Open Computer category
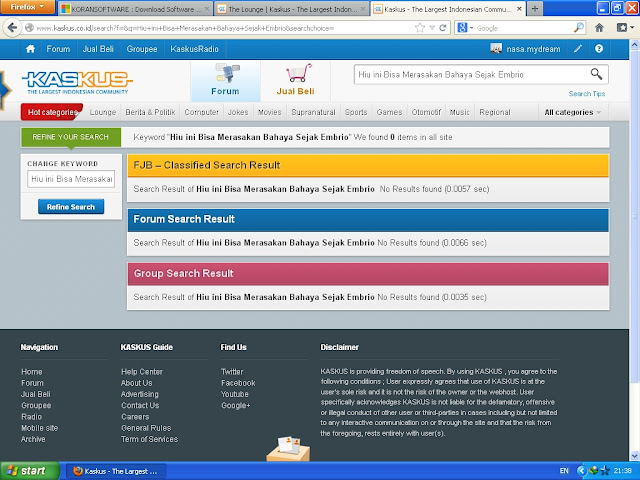 [x=202, y=112]
